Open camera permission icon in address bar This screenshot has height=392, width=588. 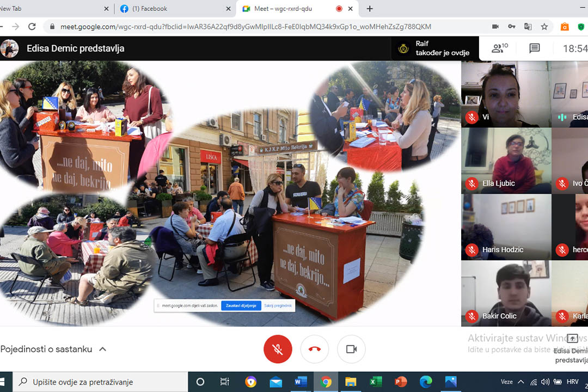(495, 27)
